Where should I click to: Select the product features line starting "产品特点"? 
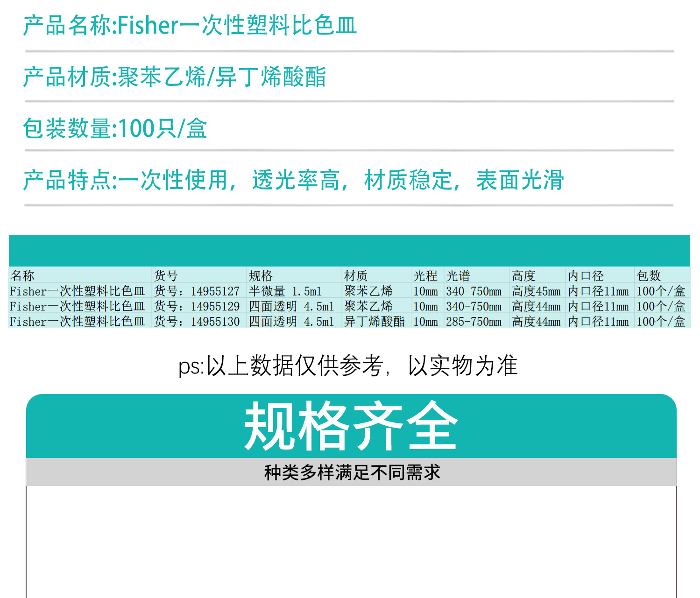(x=294, y=180)
